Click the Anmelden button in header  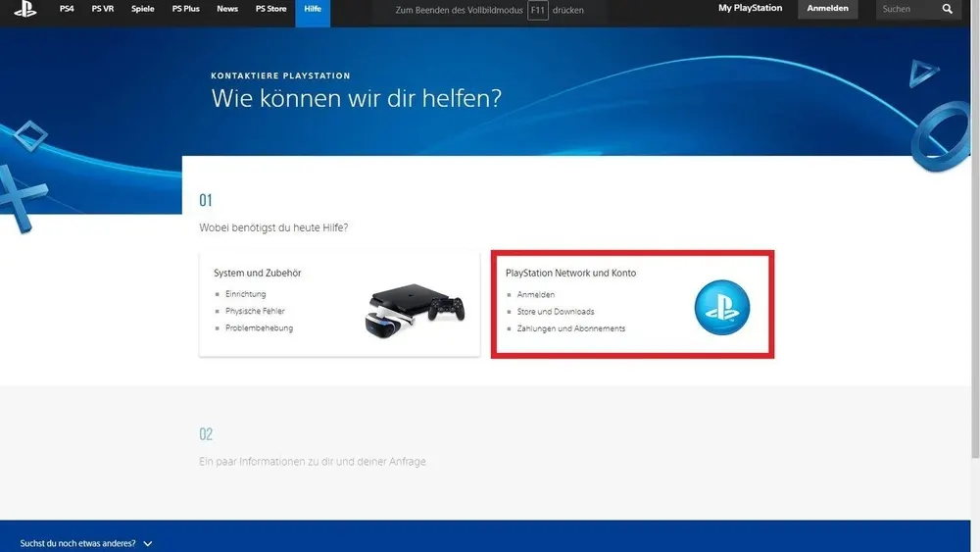(827, 8)
